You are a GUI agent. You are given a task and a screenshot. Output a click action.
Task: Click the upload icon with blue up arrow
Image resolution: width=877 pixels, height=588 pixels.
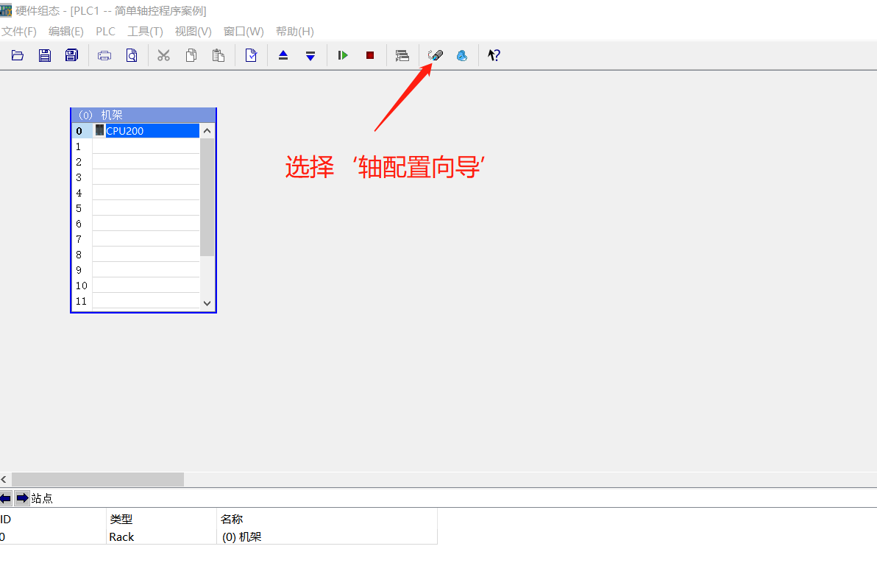(x=283, y=54)
